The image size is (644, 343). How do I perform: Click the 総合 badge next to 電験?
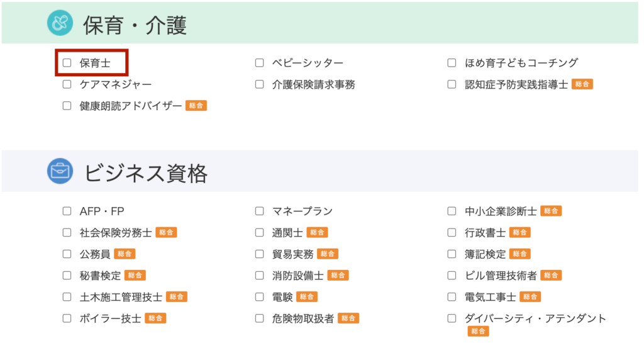(307, 296)
